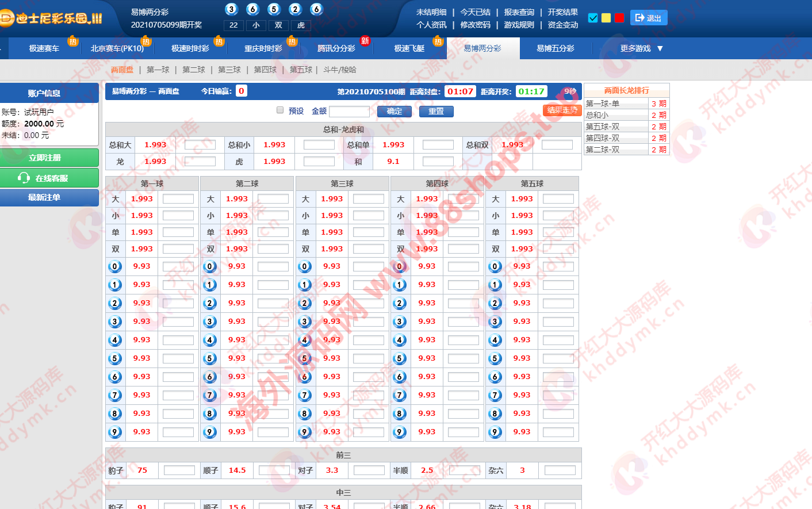Select ball number 0 in 第一球 column
This screenshot has width=812, height=509.
click(x=115, y=266)
